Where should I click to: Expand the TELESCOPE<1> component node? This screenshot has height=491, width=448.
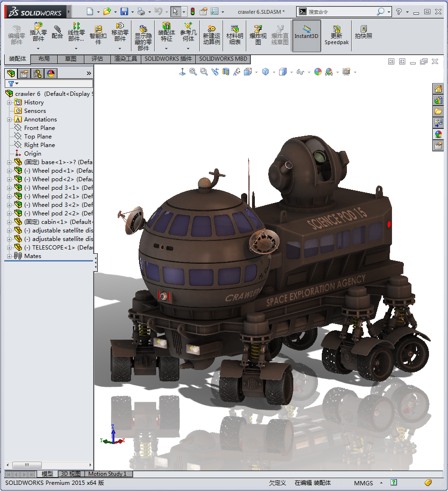[9, 248]
